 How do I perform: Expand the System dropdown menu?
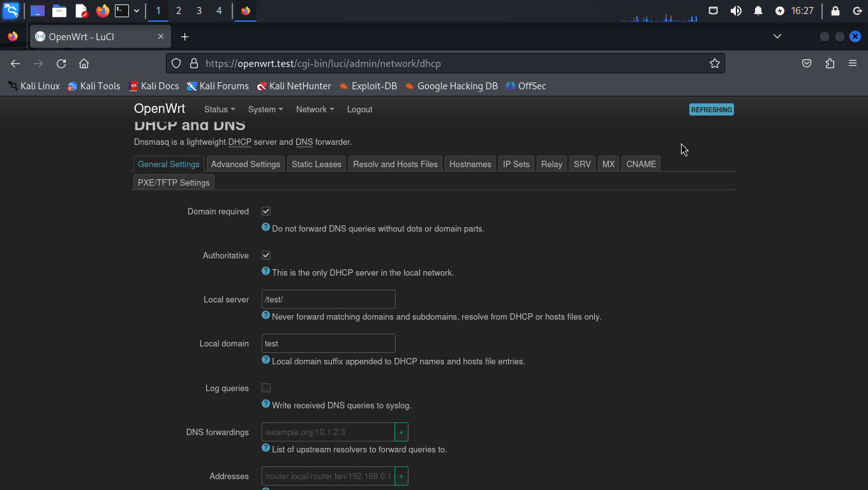tap(266, 110)
